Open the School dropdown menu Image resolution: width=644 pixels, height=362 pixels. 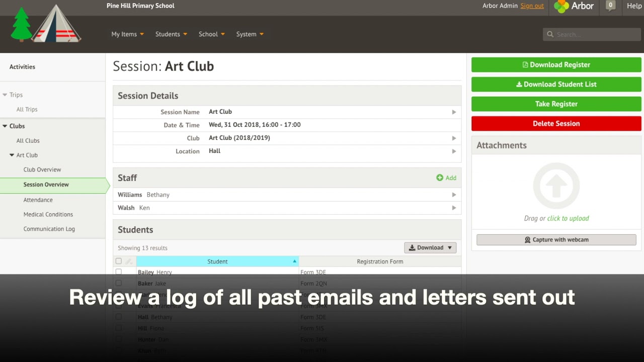pyautogui.click(x=212, y=34)
